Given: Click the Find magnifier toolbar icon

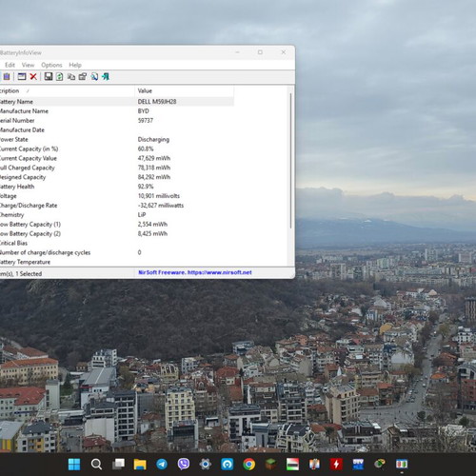Looking at the screenshot, I should tap(94, 76).
